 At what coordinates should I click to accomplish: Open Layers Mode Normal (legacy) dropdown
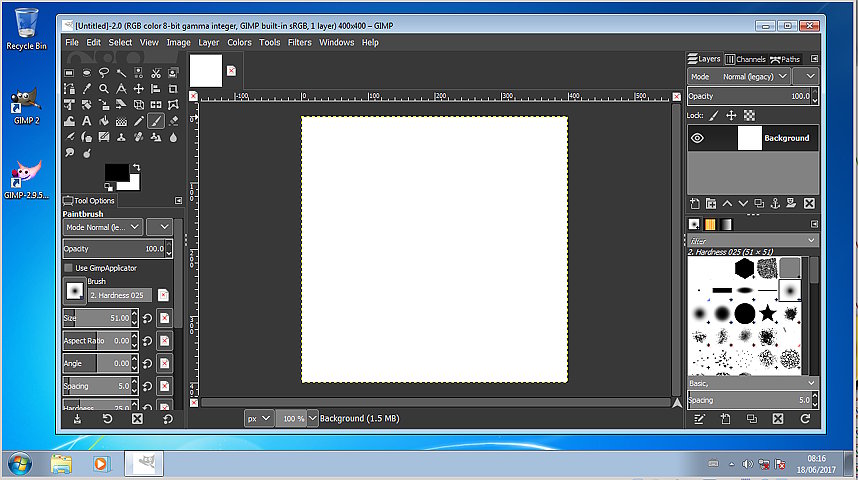tap(739, 77)
